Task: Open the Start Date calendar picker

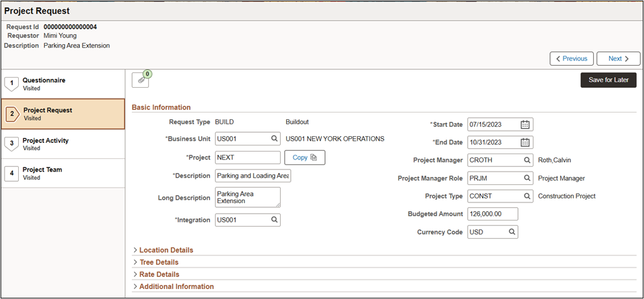Action: (x=525, y=125)
